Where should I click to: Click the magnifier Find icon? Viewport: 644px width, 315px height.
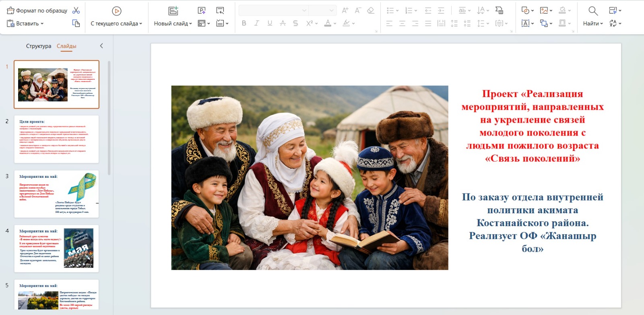click(593, 11)
